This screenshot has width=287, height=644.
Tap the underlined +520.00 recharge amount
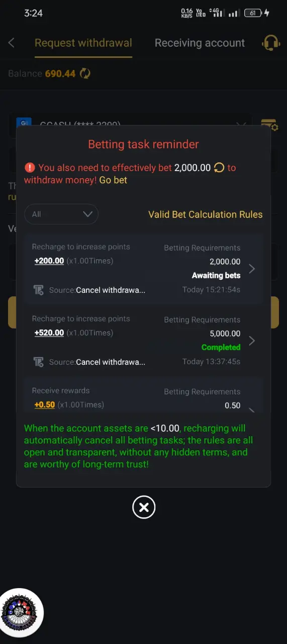[x=49, y=333]
